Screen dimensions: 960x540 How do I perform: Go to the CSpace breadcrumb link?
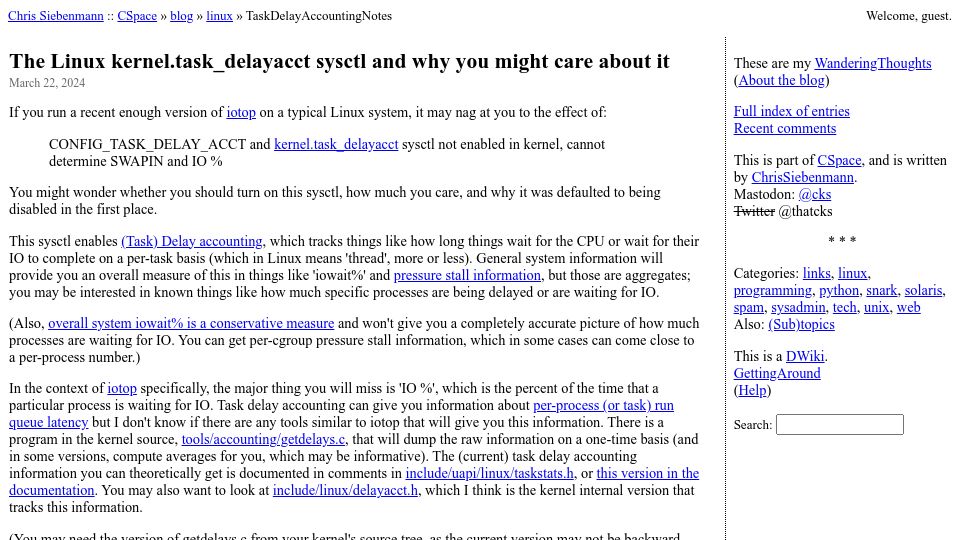point(137,16)
